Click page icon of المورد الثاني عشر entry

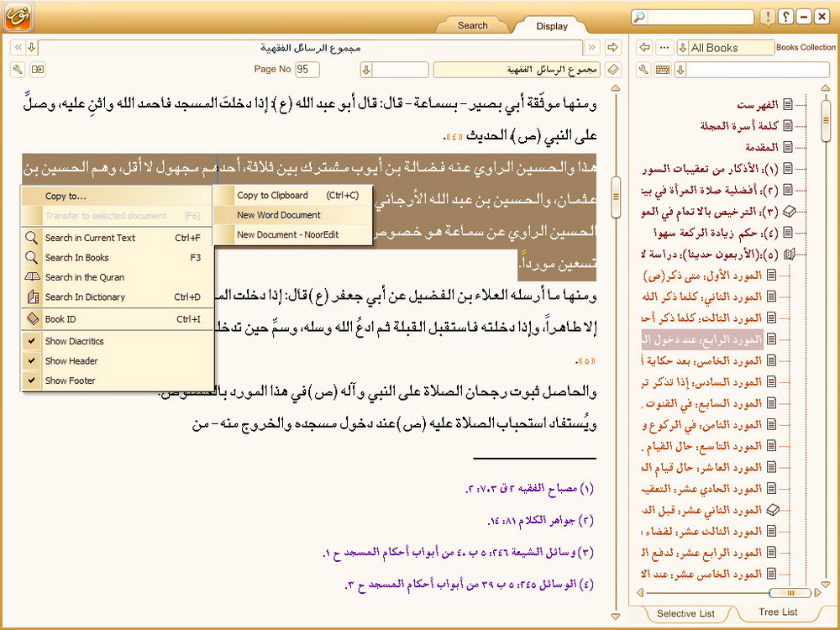coord(773,510)
